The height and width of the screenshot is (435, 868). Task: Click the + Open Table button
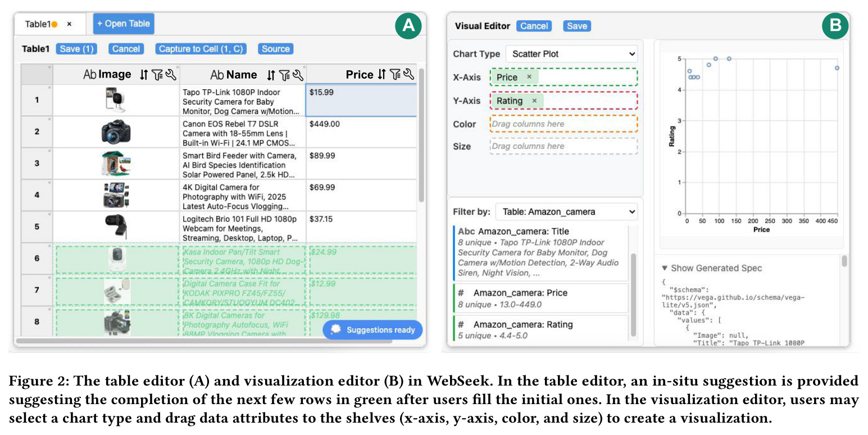click(x=123, y=24)
